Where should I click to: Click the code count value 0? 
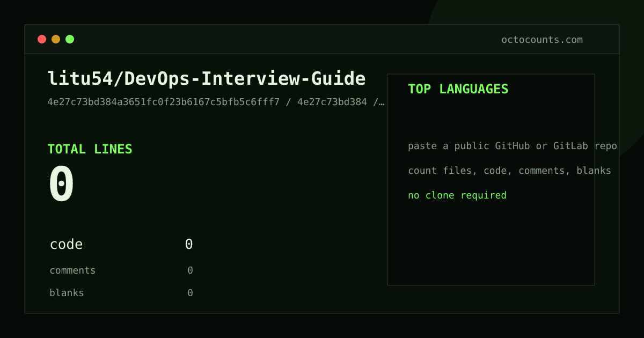(x=189, y=245)
